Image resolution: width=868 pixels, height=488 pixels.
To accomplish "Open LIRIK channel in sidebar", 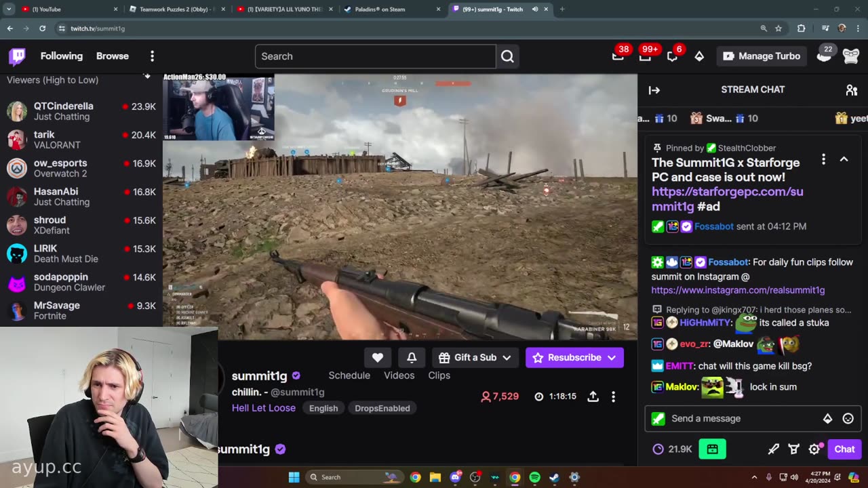I will tap(81, 253).
